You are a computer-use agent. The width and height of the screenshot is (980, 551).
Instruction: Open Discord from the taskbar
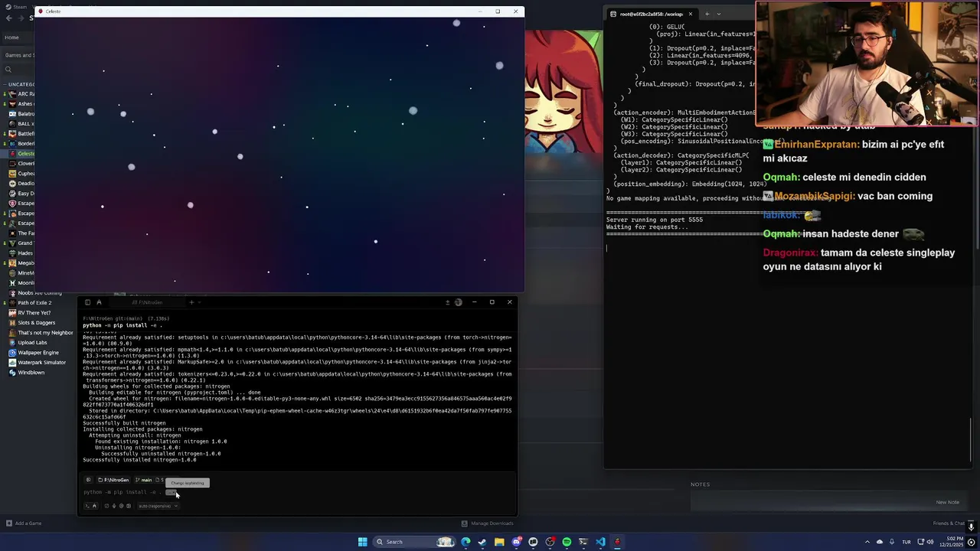tap(517, 542)
